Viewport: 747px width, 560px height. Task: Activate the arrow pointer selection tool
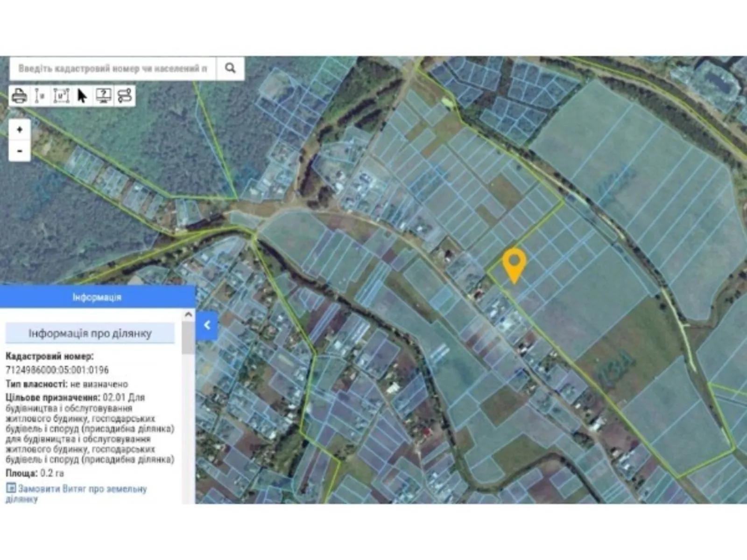point(82,96)
